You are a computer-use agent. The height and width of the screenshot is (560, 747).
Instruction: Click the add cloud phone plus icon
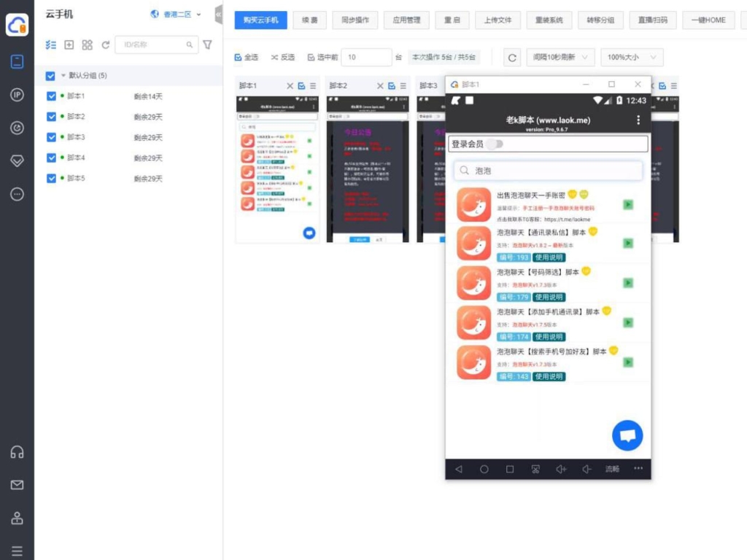pyautogui.click(x=69, y=44)
